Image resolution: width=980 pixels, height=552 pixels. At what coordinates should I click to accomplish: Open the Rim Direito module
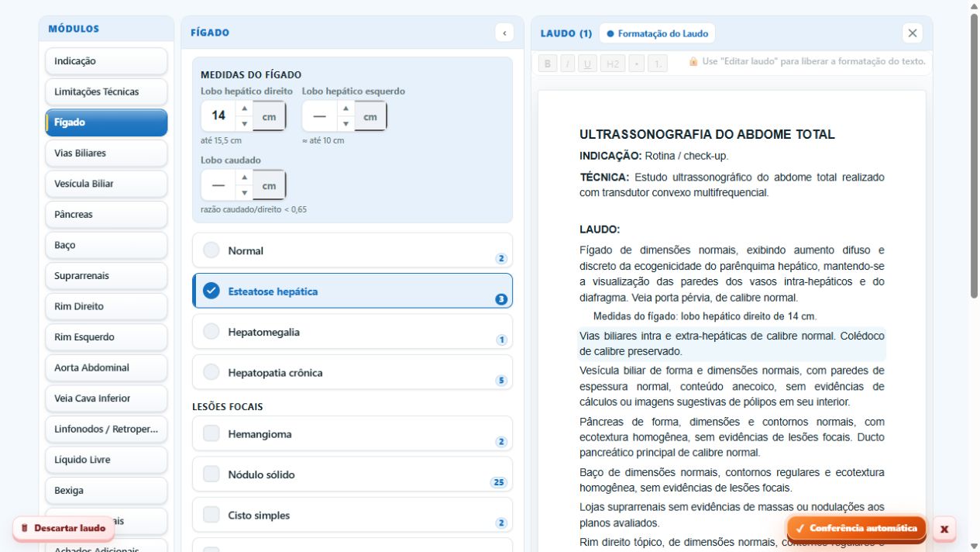[x=106, y=306]
